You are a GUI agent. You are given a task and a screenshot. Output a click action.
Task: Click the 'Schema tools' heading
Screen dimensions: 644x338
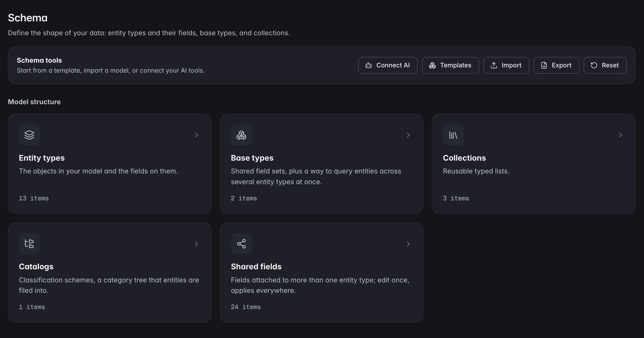click(x=39, y=60)
